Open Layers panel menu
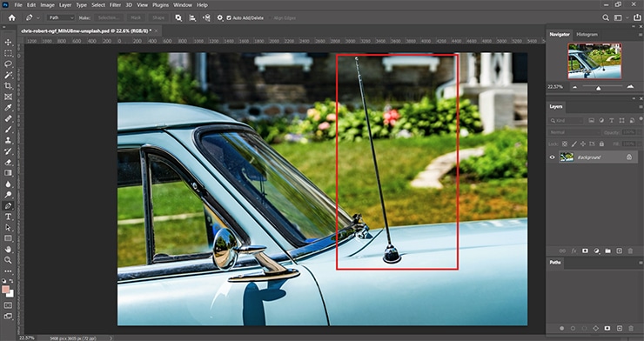The image size is (644, 341). (x=641, y=106)
